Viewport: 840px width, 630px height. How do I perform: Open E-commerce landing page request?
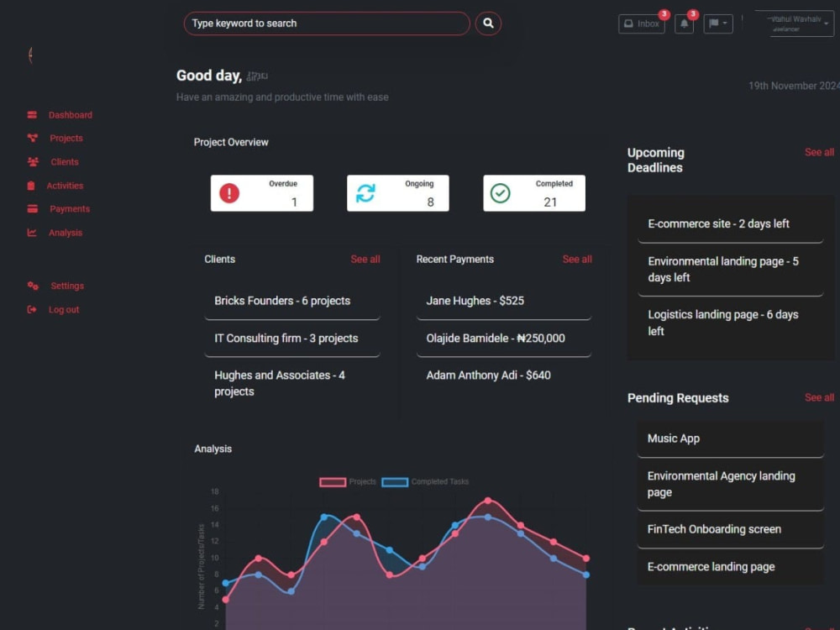tap(731, 567)
